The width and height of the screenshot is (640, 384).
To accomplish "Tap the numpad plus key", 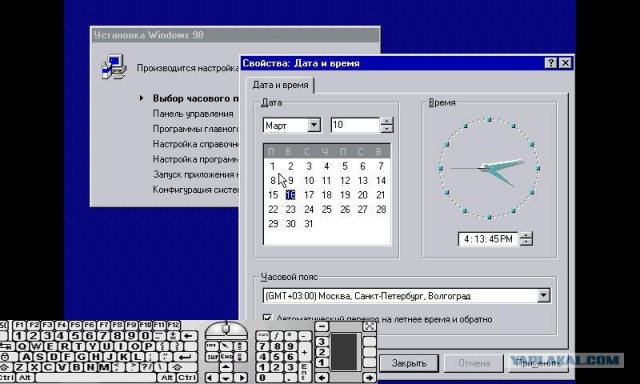I will click(x=305, y=352).
